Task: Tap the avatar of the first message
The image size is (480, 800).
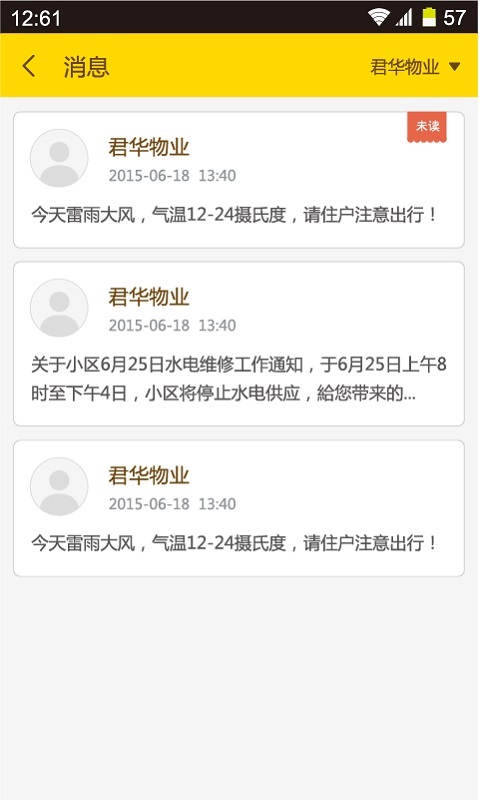Action: (59, 158)
